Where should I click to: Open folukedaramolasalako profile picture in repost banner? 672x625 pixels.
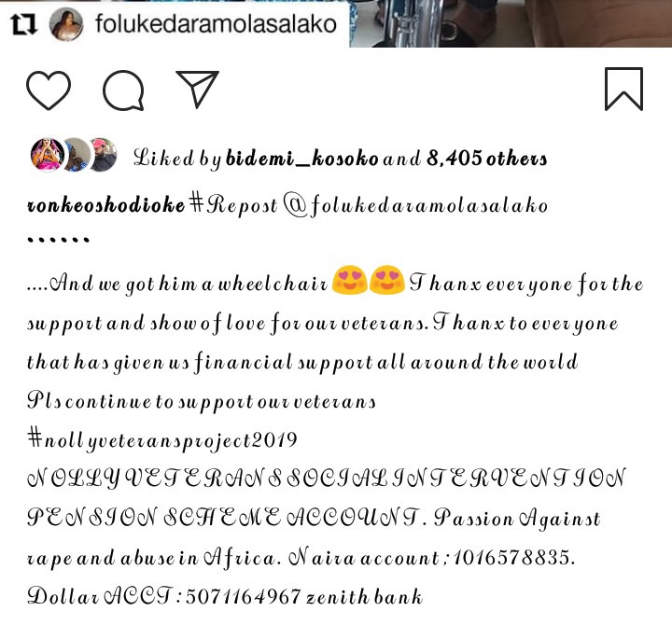tap(66, 24)
